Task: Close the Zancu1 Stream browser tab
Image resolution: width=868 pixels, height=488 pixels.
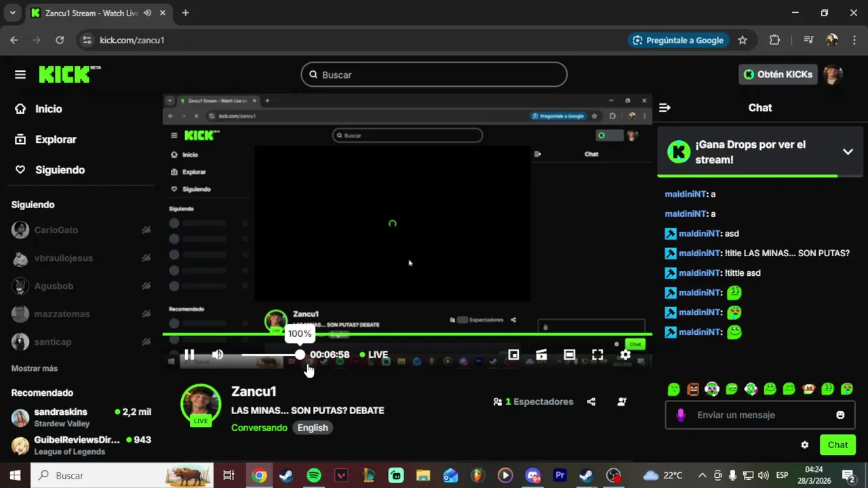Action: click(x=163, y=13)
